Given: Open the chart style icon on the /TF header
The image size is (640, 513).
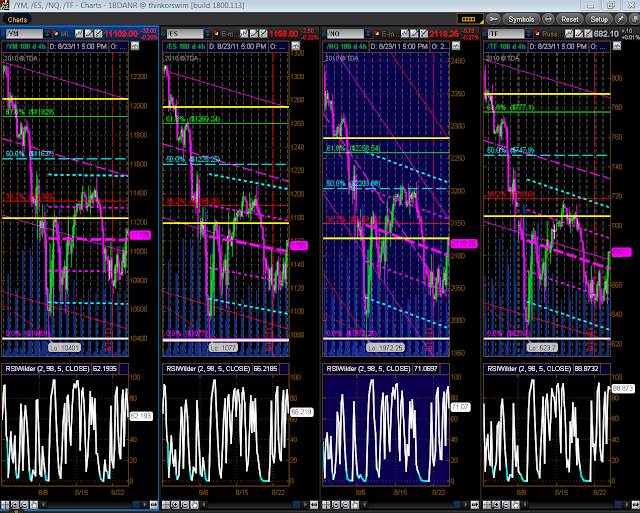Looking at the screenshot, I should point(569,33).
